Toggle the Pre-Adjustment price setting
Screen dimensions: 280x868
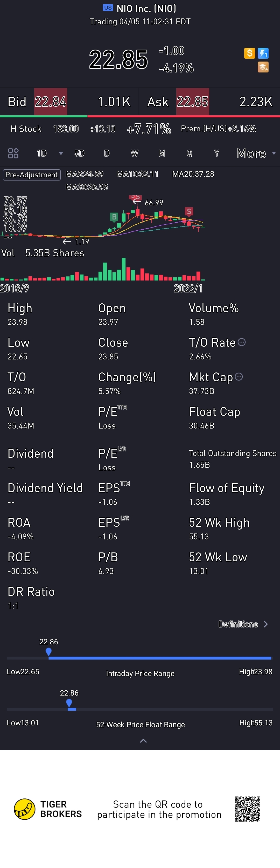tap(32, 175)
